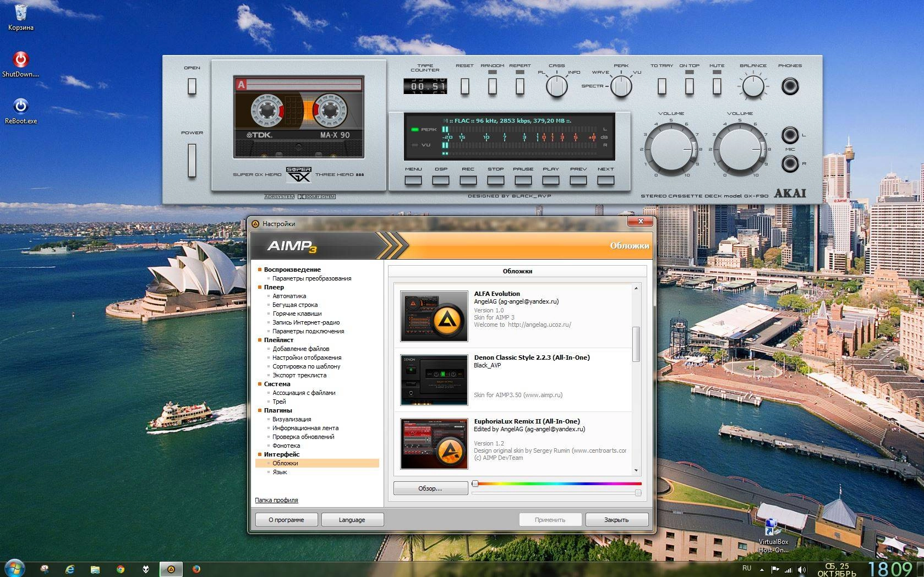The height and width of the screenshot is (577, 924).
Task: Click the ReBoot.exe desktop icon
Action: click(x=20, y=106)
